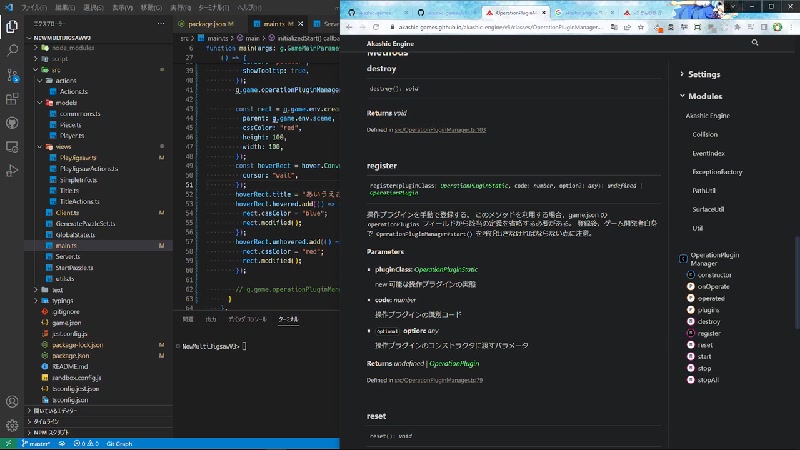This screenshot has height=450, width=800.
Task: Click the master branch indicator in status bar
Action: (38, 443)
